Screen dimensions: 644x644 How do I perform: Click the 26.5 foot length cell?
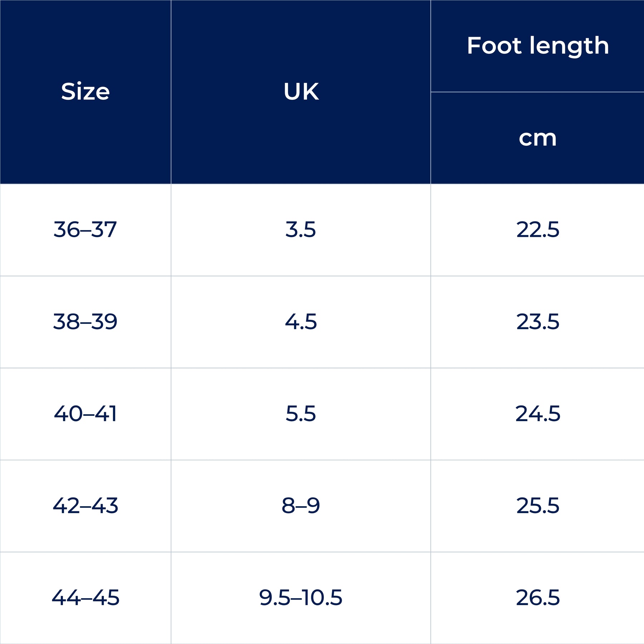click(537, 597)
